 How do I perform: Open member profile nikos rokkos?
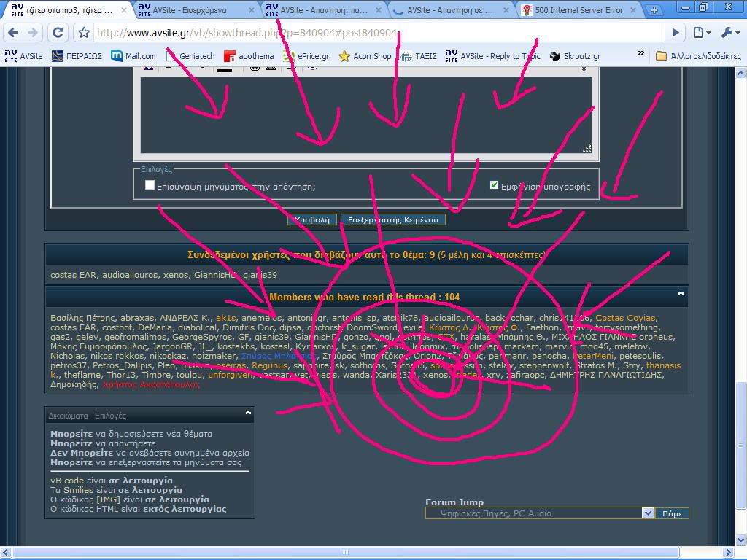(x=117, y=356)
